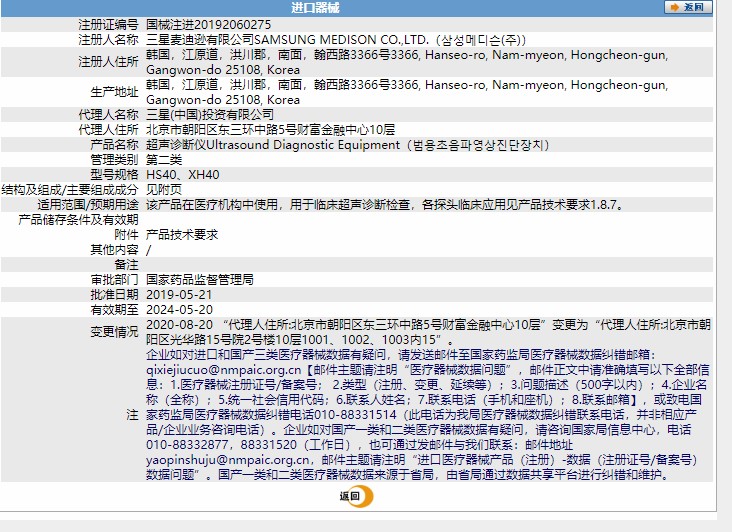The width and height of the screenshot is (732, 532).
Task: Click the 注册人住所 label
Action: point(108,62)
